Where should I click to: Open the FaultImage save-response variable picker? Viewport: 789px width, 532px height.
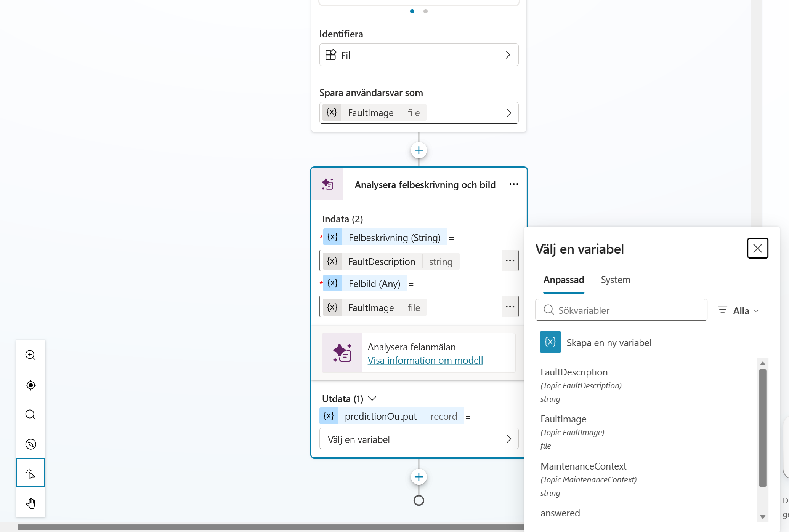(419, 113)
